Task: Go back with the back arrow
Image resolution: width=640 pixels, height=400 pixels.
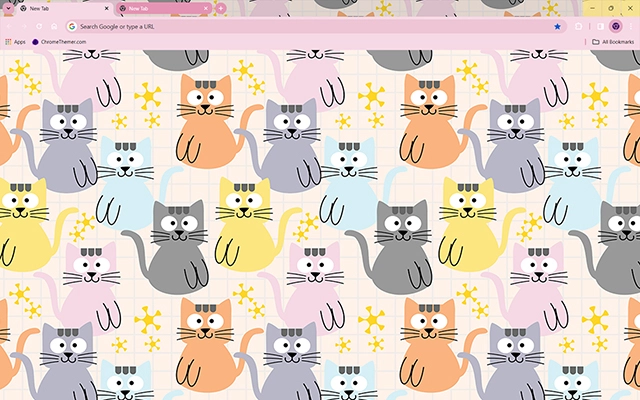Action: pos(9,27)
